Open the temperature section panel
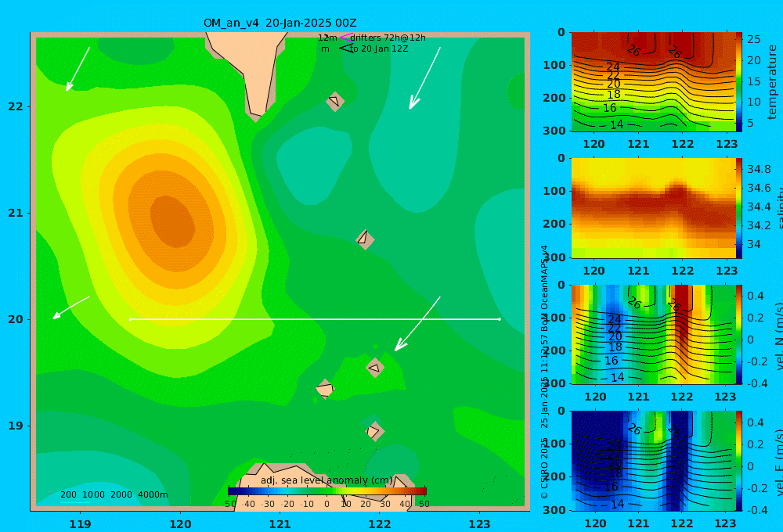Viewport: 783px width, 532px height. pyautogui.click(x=653, y=82)
